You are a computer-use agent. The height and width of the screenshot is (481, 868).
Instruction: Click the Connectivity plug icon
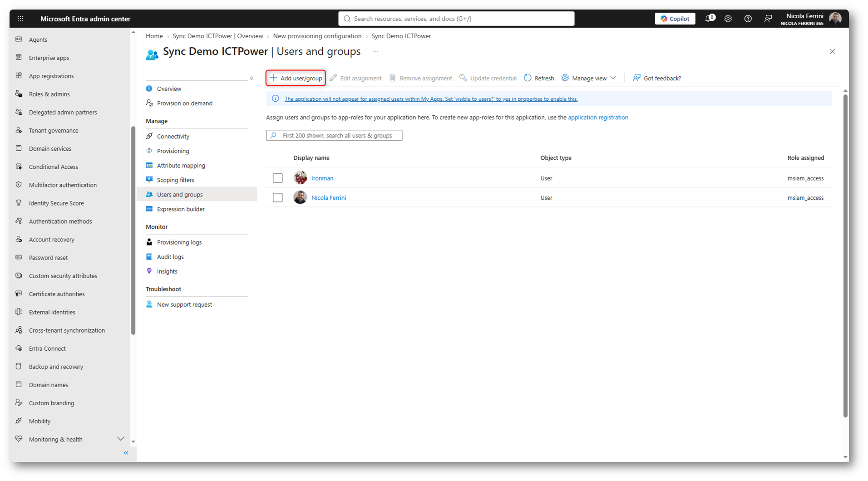click(149, 136)
